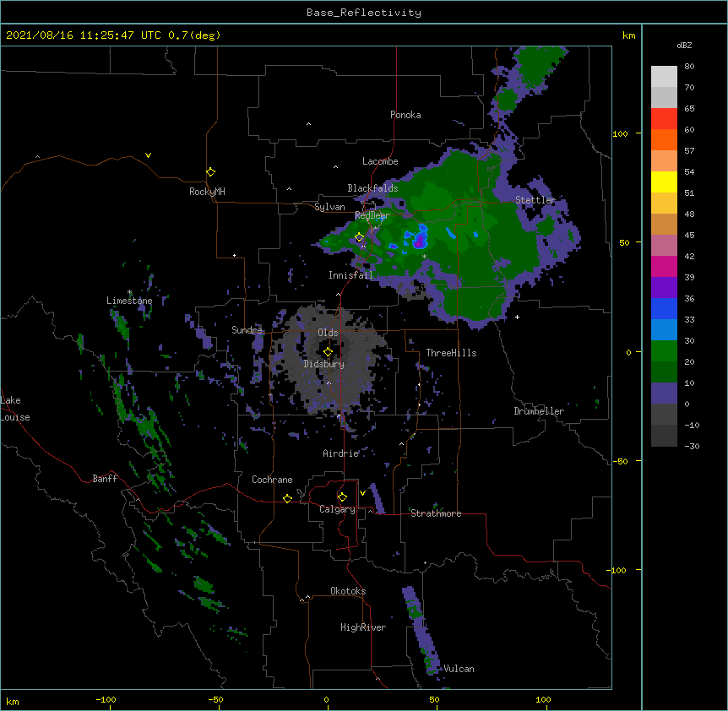The width and height of the screenshot is (728, 711).
Task: Click the yellow diamond radar site between Olds and Didsbury
Action: tap(328, 351)
